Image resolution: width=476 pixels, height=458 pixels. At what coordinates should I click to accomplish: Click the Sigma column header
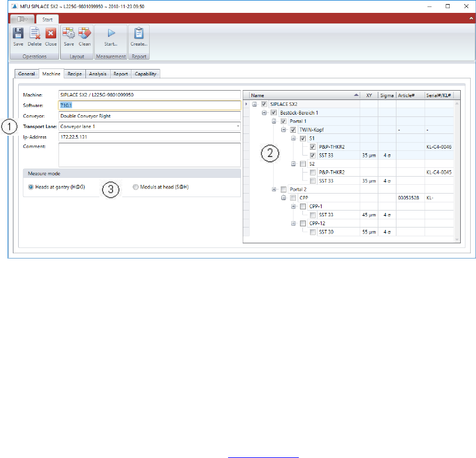point(387,95)
